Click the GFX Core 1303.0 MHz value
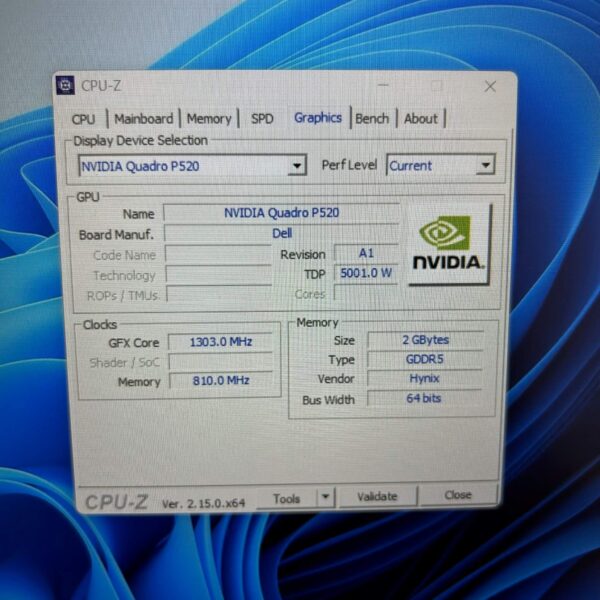 click(220, 342)
